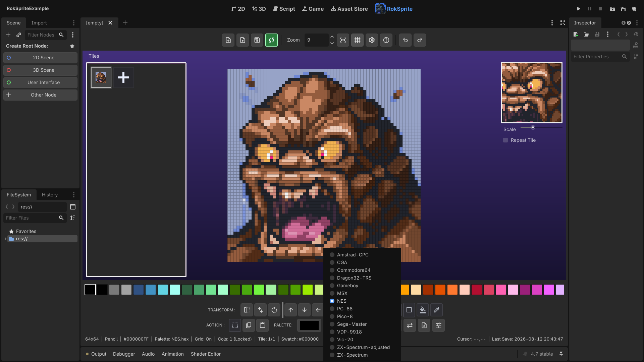Open the Output bottom panel
The height and width of the screenshot is (362, 644).
[x=96, y=354]
